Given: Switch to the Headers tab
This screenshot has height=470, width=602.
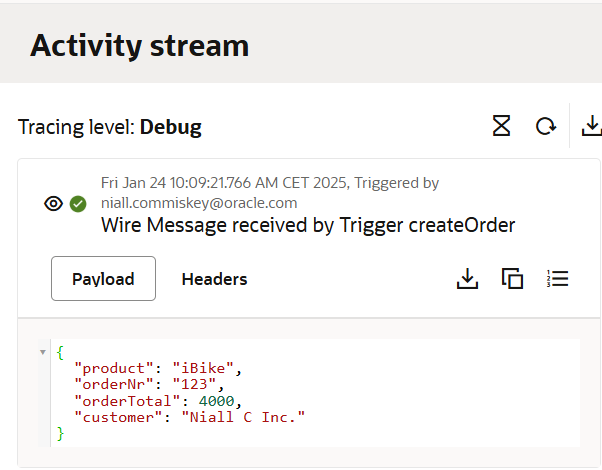Looking at the screenshot, I should pyautogui.click(x=214, y=279).
